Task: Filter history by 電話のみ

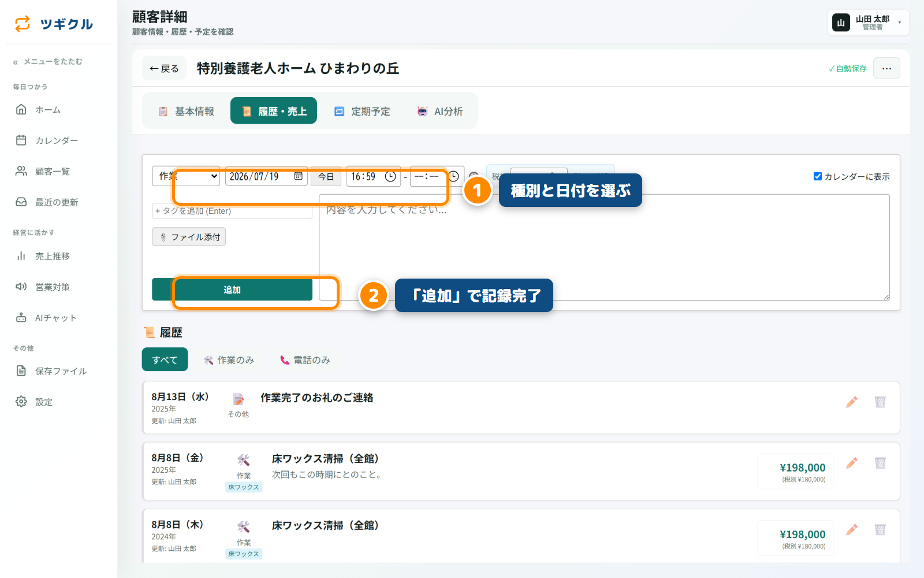Action: 305,360
